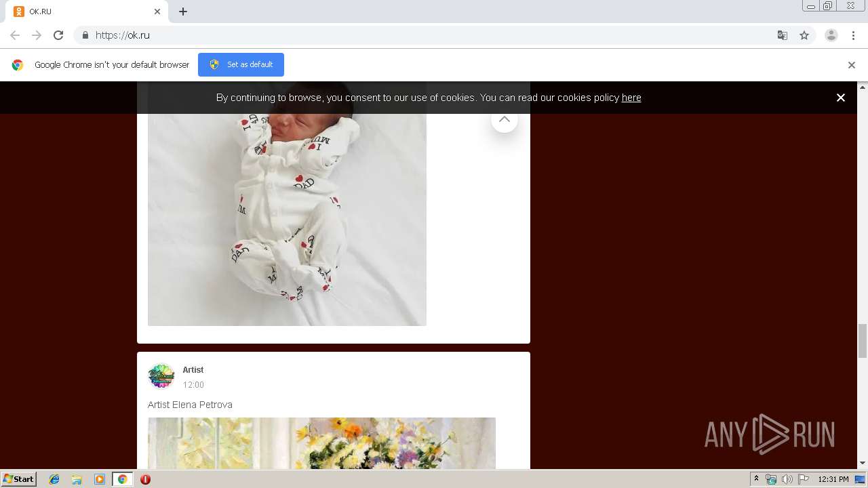Open the cookies policy 'here' link
The image size is (868, 488).
[x=631, y=98]
